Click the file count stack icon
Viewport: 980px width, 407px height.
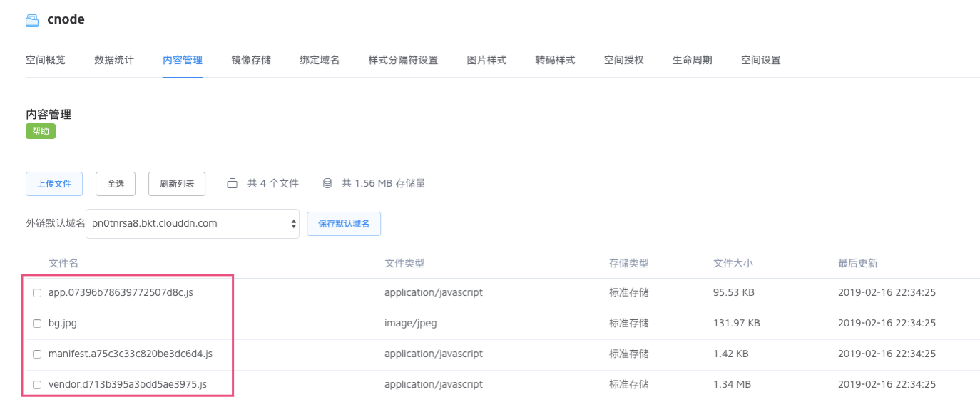(x=232, y=183)
